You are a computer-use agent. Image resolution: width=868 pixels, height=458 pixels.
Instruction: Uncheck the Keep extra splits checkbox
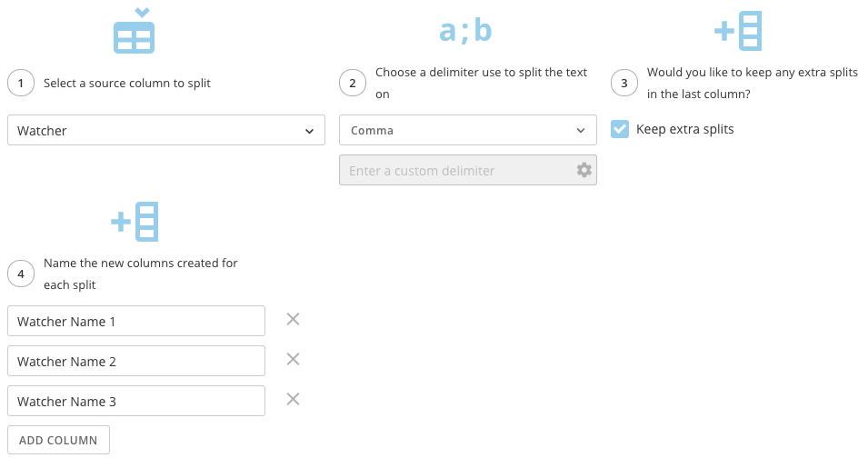pyautogui.click(x=620, y=129)
